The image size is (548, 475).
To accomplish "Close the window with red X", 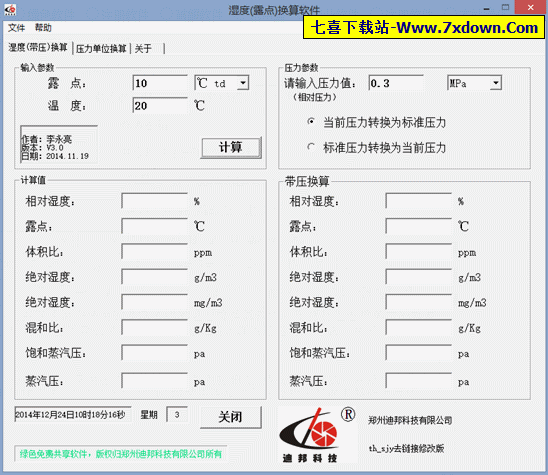I will coord(531,7).
